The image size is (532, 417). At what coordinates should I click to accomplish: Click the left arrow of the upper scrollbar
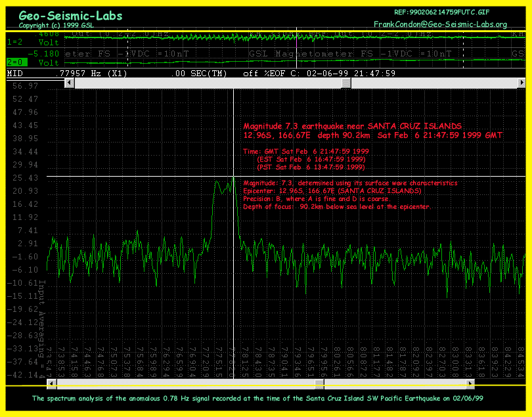point(70,83)
